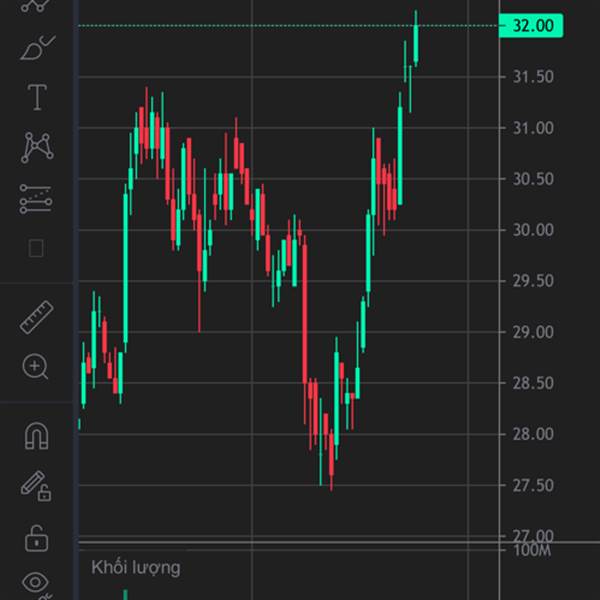Viewport: 600px width, 600px height.
Task: Click the 28.00 price axis label
Action: pos(533,434)
